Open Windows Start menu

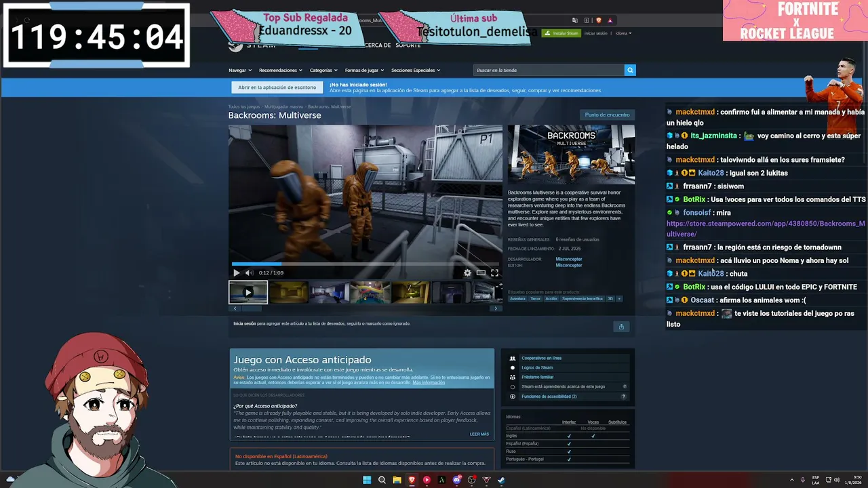[x=367, y=480]
